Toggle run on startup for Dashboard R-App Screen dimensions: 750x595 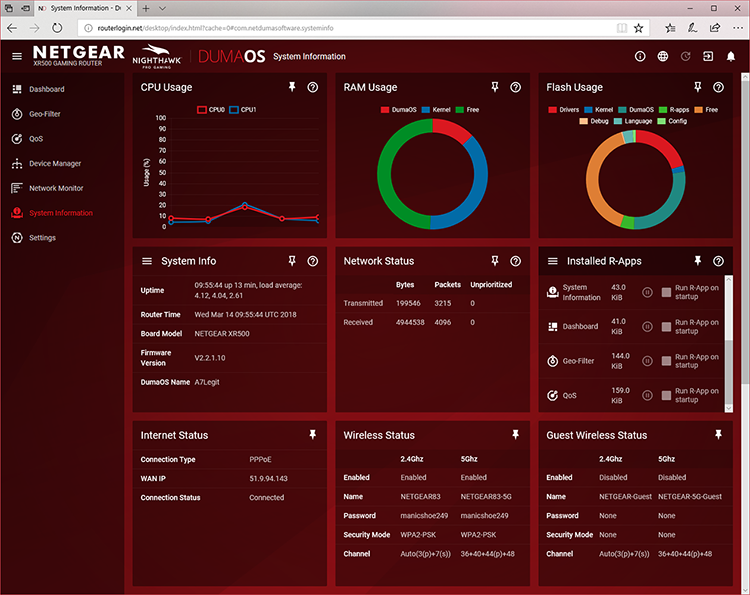click(x=666, y=327)
